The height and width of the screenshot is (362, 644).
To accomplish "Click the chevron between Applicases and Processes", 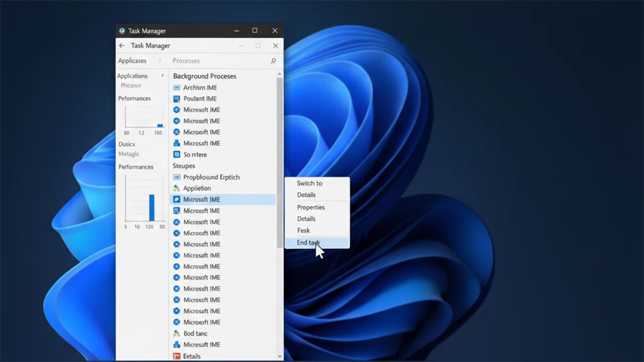I will 160,61.
